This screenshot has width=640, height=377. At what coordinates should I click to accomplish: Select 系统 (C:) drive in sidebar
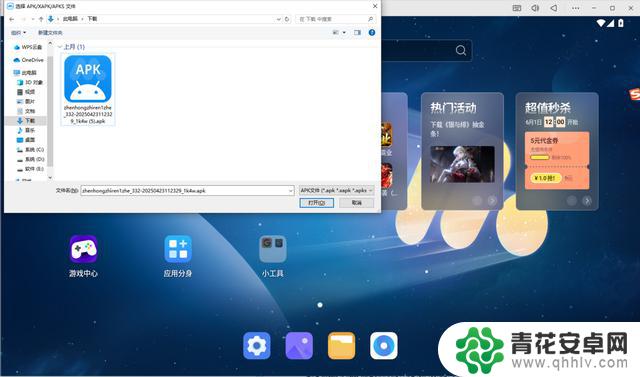pyautogui.click(x=30, y=149)
